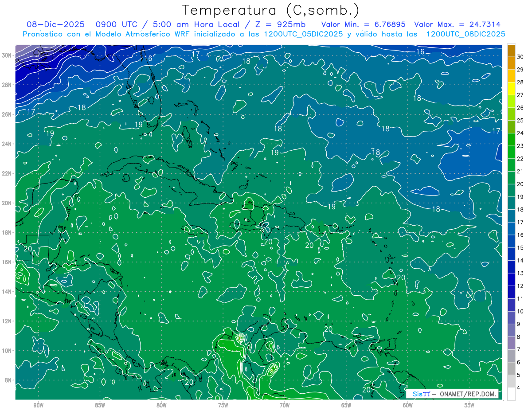Click the color scale label '28'
Viewport: 532px width, 411px height.
point(520,82)
